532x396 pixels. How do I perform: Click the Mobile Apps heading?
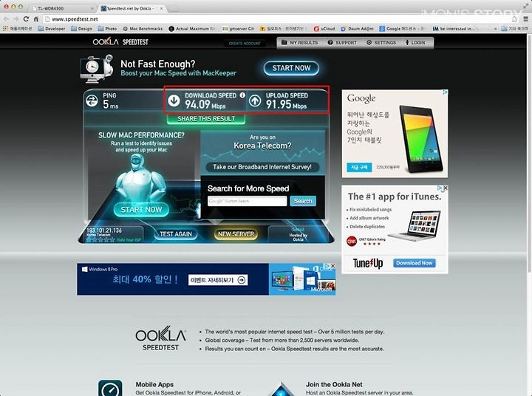(x=154, y=384)
